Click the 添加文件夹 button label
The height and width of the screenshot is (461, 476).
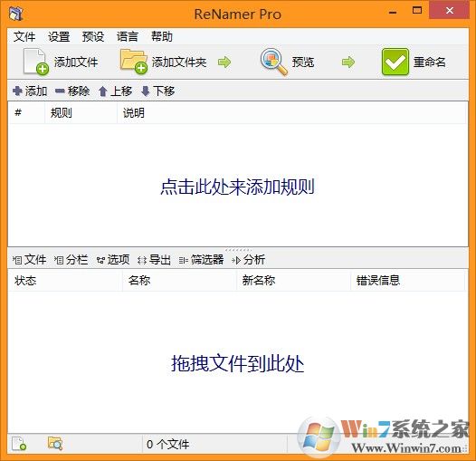(x=179, y=62)
